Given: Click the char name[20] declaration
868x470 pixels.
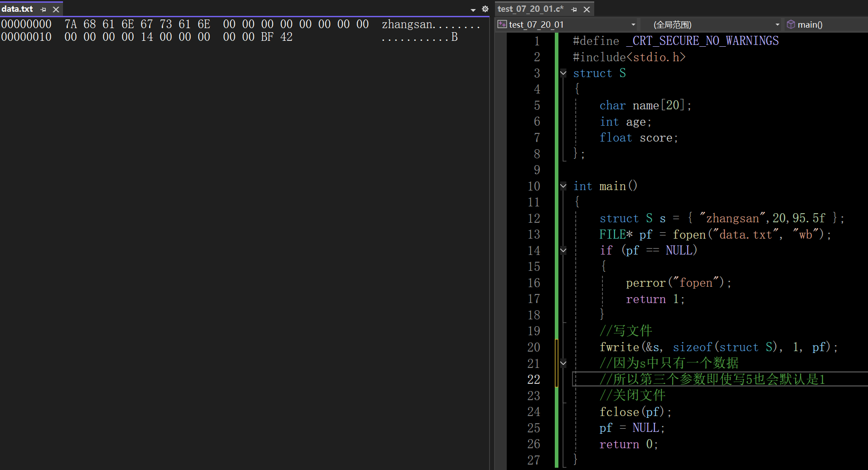Looking at the screenshot, I should 645,106.
